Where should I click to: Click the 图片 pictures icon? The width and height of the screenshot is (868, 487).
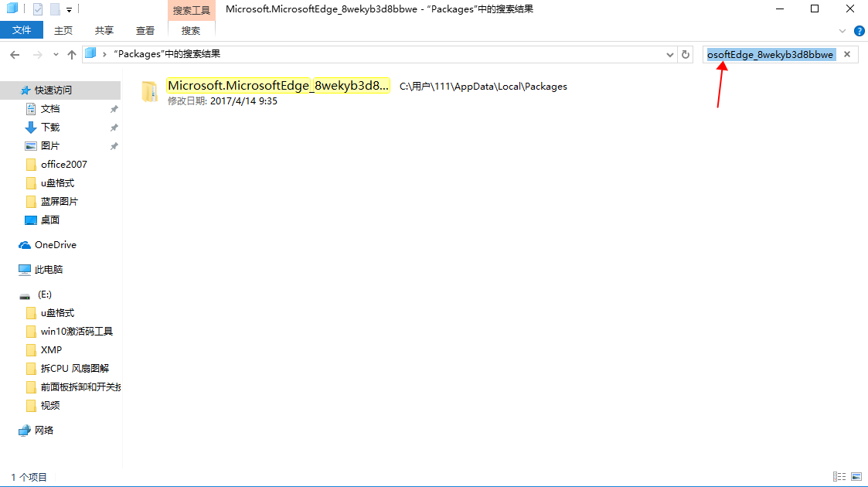31,146
